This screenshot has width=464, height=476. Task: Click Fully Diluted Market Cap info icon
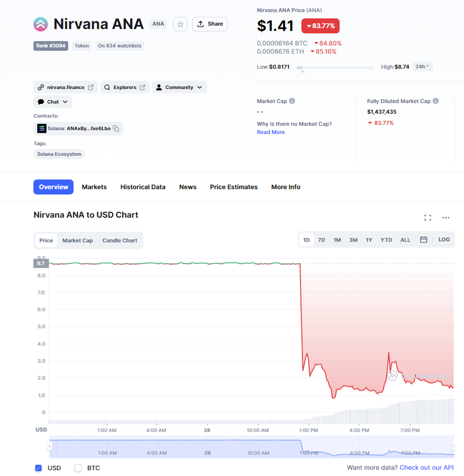(x=435, y=101)
